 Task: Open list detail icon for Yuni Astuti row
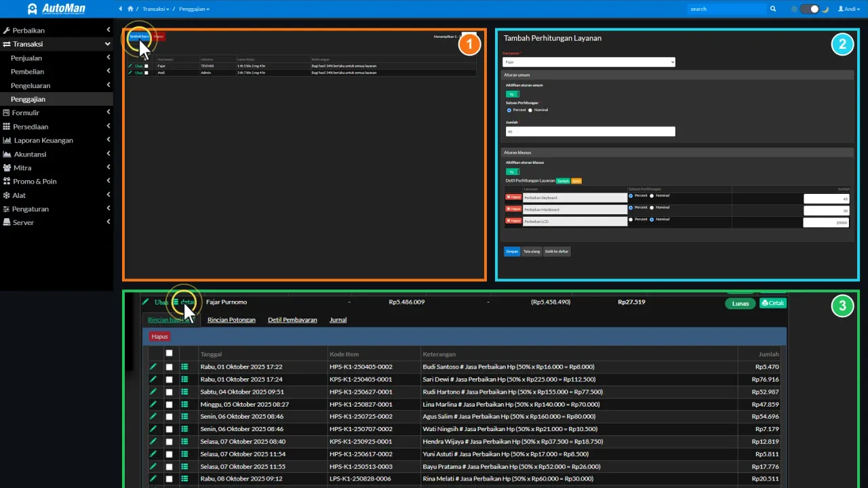click(184, 453)
